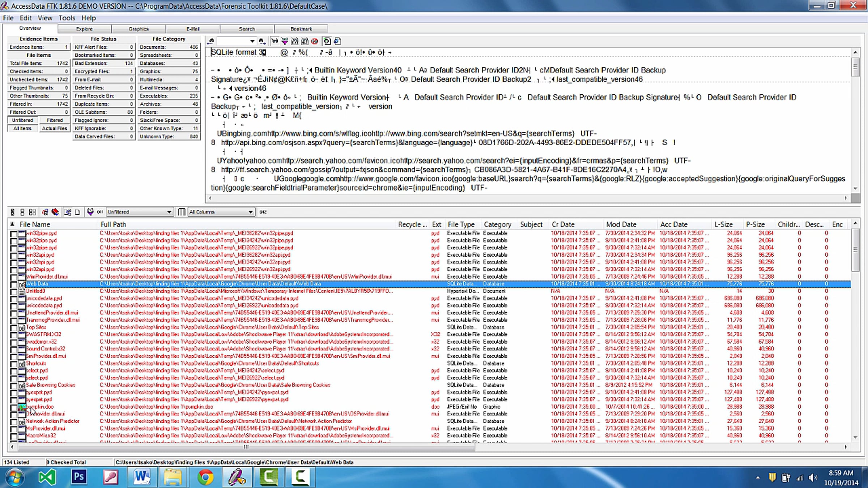Click the Databases category button
This screenshot has width=868, height=488.
point(169,63)
